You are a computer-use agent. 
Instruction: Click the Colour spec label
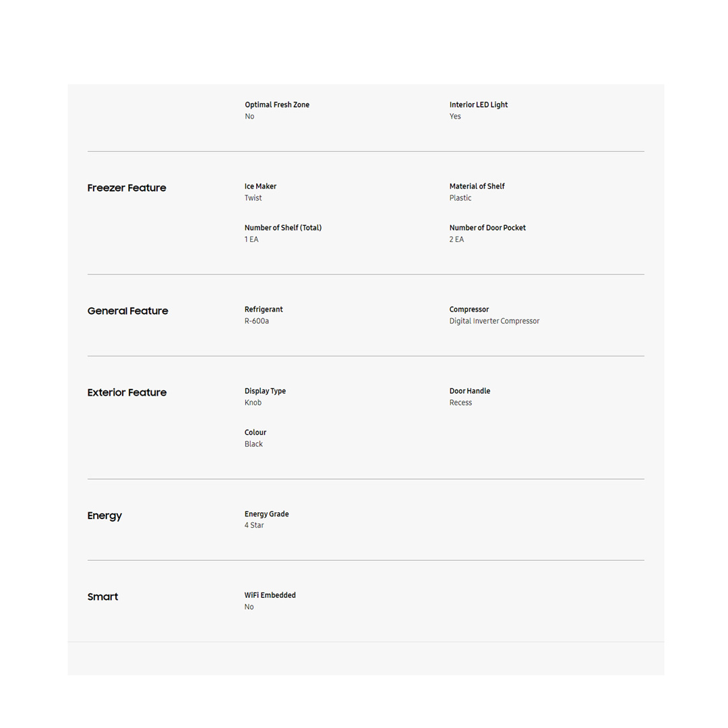pyautogui.click(x=255, y=432)
